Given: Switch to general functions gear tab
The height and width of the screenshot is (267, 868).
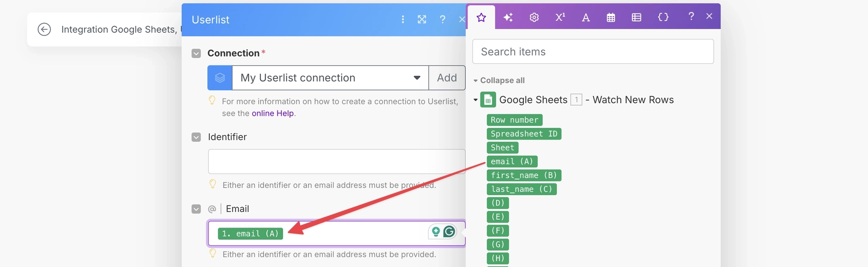Looking at the screenshot, I should click(534, 17).
